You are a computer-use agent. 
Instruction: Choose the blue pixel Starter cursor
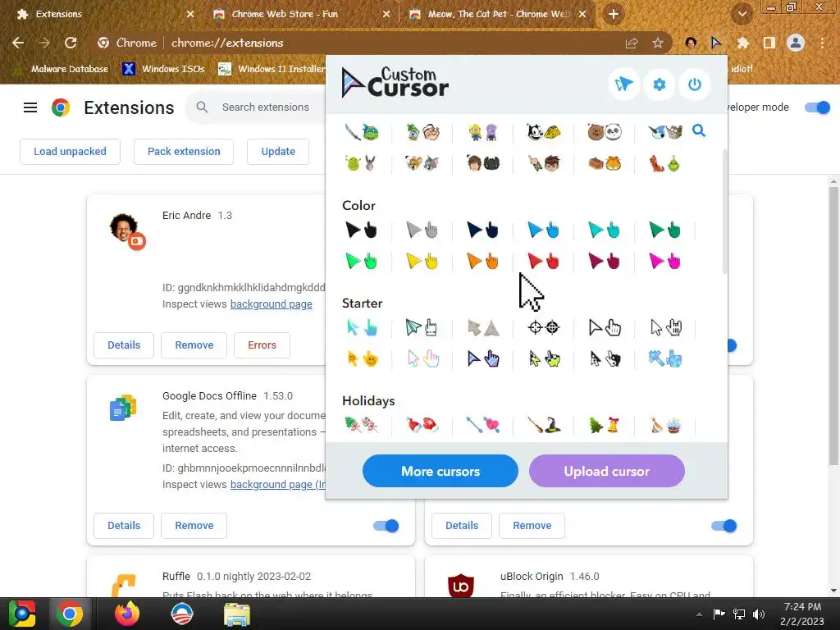tap(664, 359)
